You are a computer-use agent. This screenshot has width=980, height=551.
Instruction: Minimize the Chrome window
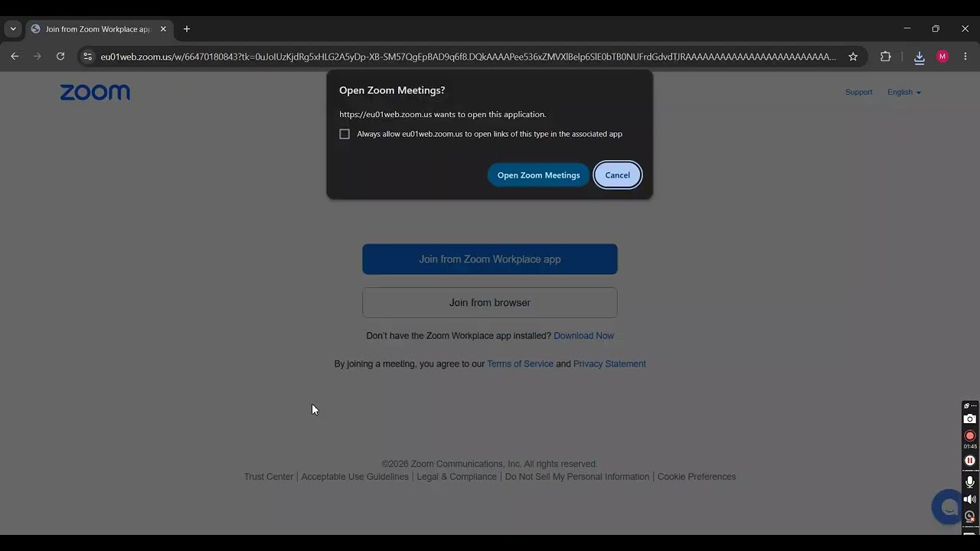(907, 29)
